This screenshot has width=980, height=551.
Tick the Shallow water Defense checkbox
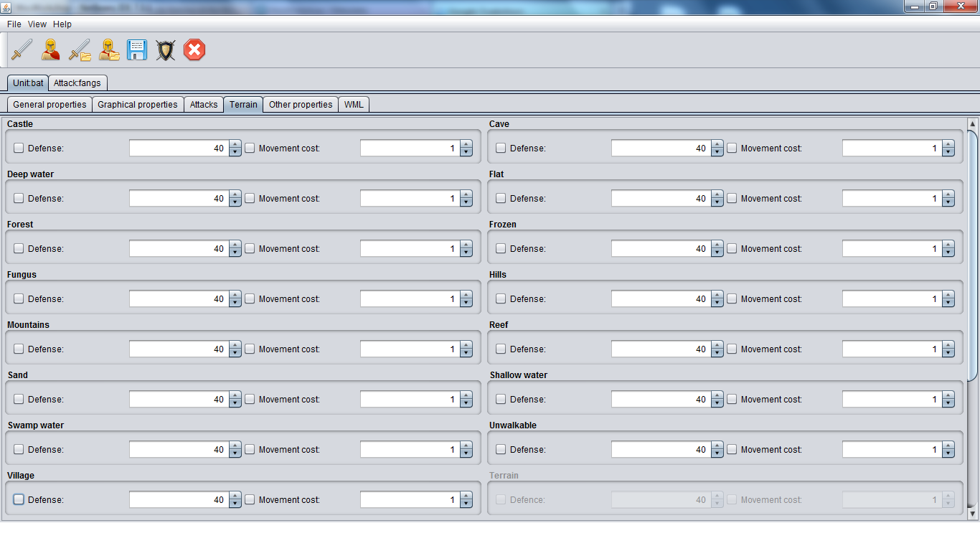click(x=501, y=400)
